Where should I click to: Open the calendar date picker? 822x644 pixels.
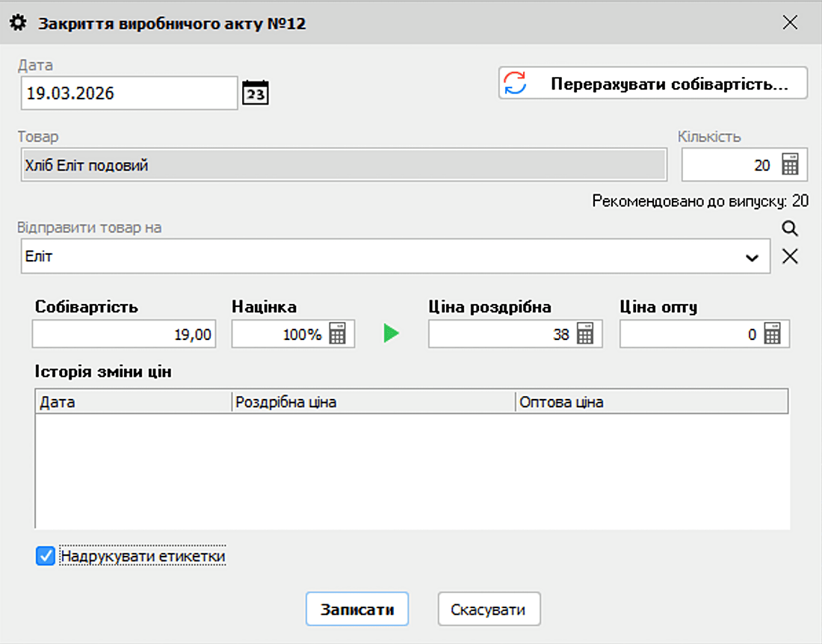255,93
